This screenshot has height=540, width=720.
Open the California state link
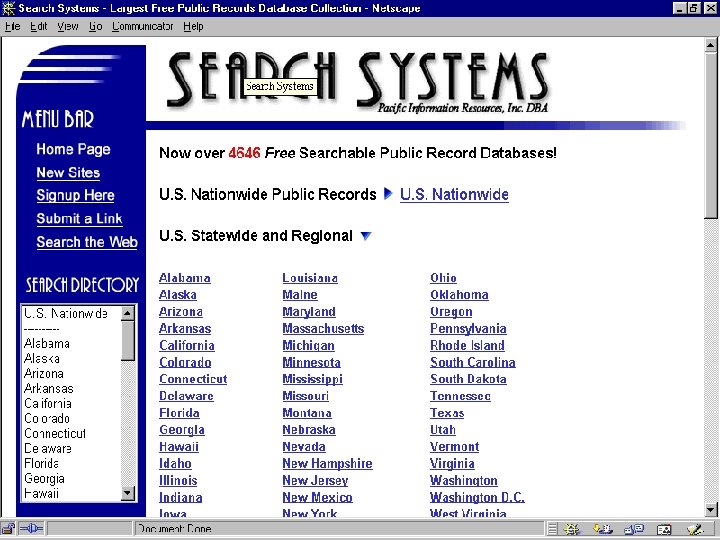(x=187, y=345)
